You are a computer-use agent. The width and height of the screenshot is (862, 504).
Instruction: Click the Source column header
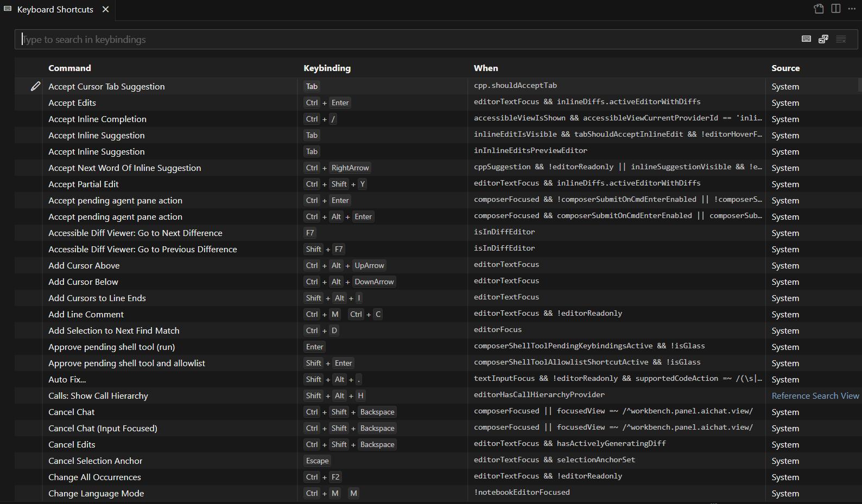point(785,68)
